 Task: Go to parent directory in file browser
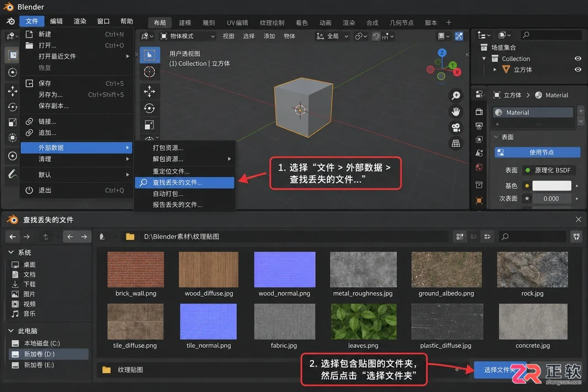click(46, 237)
